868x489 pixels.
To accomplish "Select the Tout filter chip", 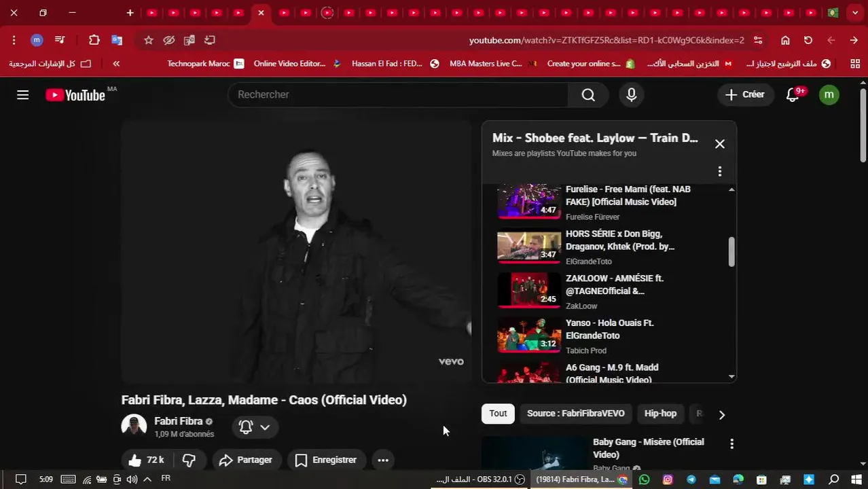I will coord(498,414).
